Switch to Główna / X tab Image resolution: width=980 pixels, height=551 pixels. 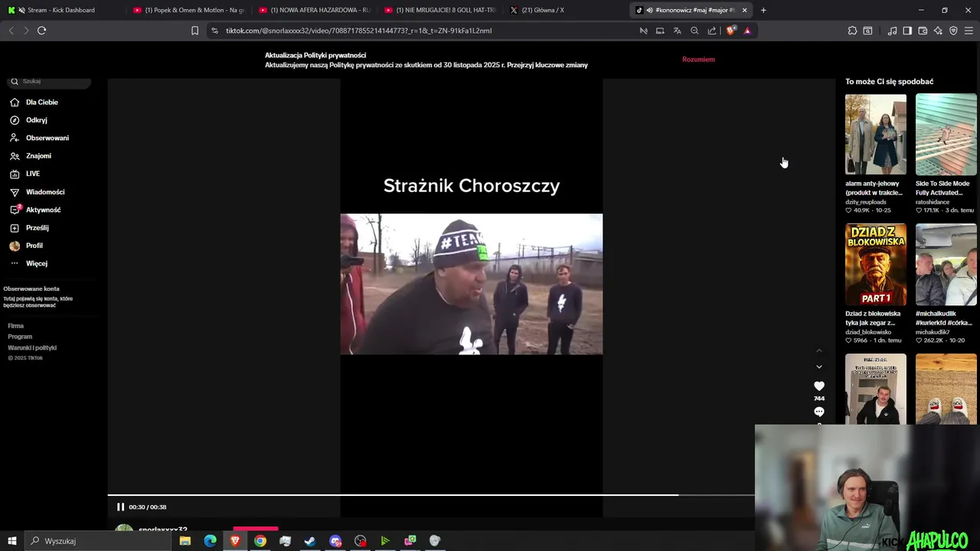coord(566,10)
